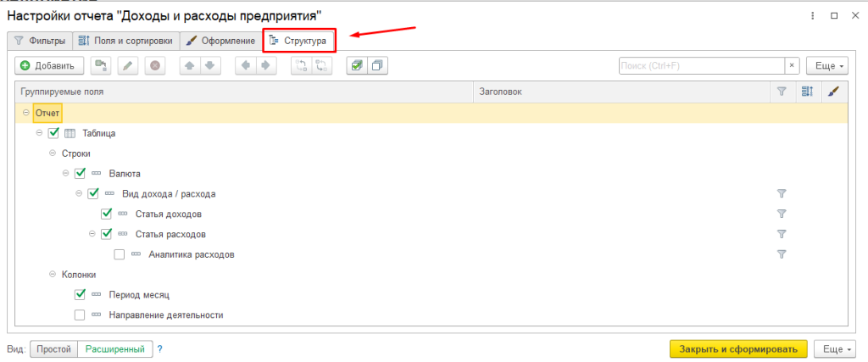The height and width of the screenshot is (362, 868).
Task: Toggle the Вид дохода / расхода checkbox
Action: click(93, 194)
